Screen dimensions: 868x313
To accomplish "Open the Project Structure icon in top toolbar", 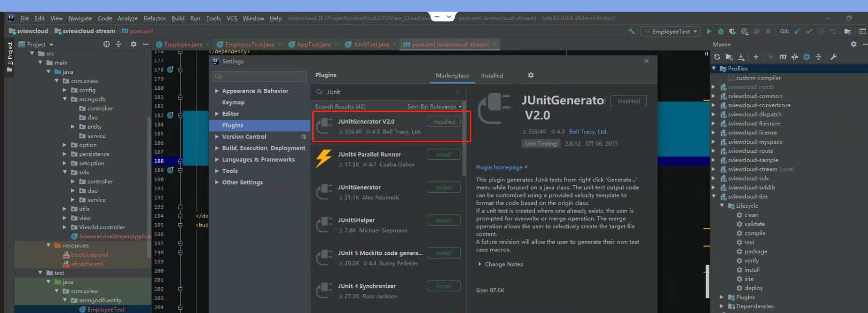I will coord(848,31).
